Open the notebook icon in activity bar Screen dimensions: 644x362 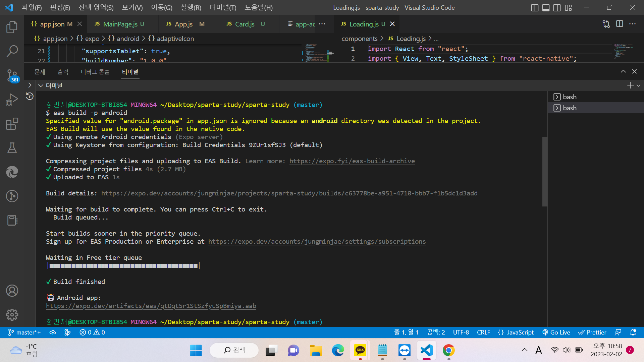point(12,220)
